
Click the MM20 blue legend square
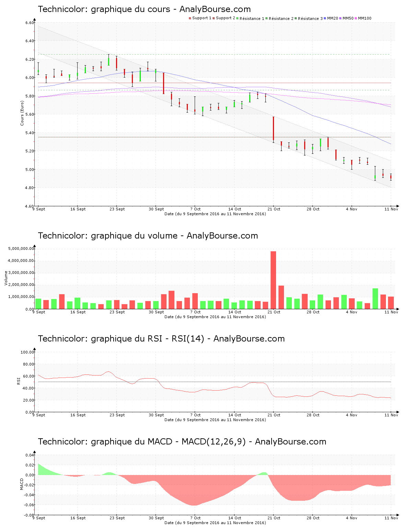click(325, 18)
